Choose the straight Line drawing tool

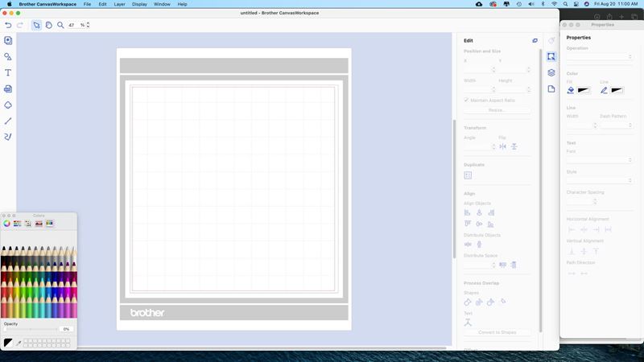click(x=8, y=121)
